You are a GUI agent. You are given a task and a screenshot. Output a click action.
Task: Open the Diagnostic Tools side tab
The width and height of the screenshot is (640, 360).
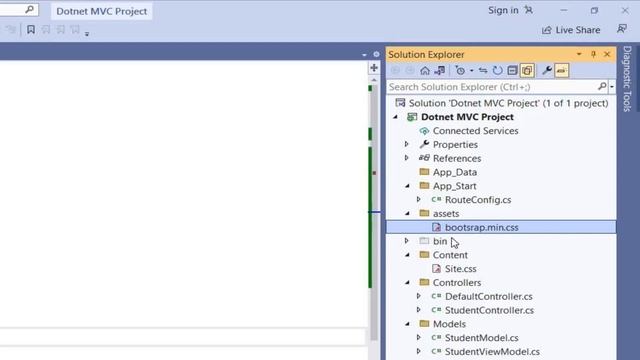[627, 78]
